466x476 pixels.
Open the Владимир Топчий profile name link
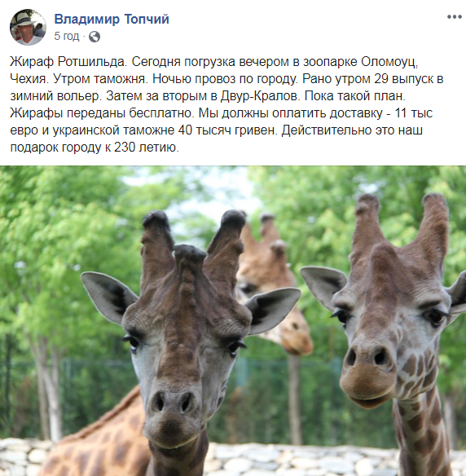click(x=112, y=19)
